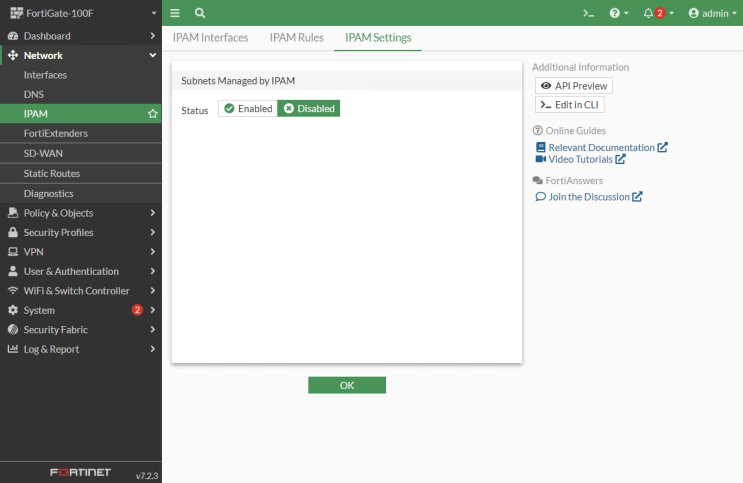Expand the VPN chevron
The image size is (743, 483).
point(153,252)
